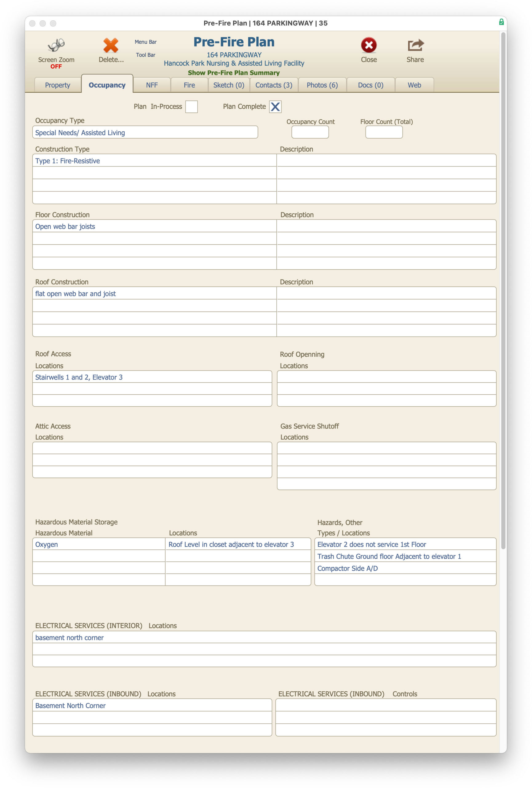
Task: Click Roof Level in closet adjacent to elevator 3
Action: [238, 544]
